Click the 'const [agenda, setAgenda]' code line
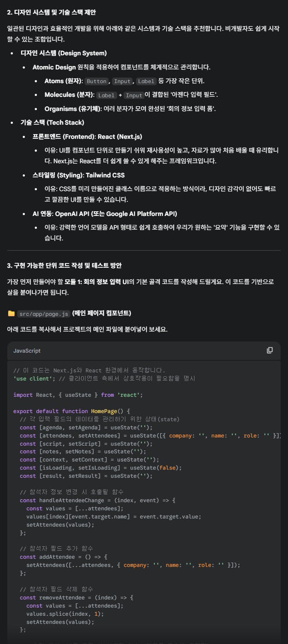The image size is (288, 644). 86,427
